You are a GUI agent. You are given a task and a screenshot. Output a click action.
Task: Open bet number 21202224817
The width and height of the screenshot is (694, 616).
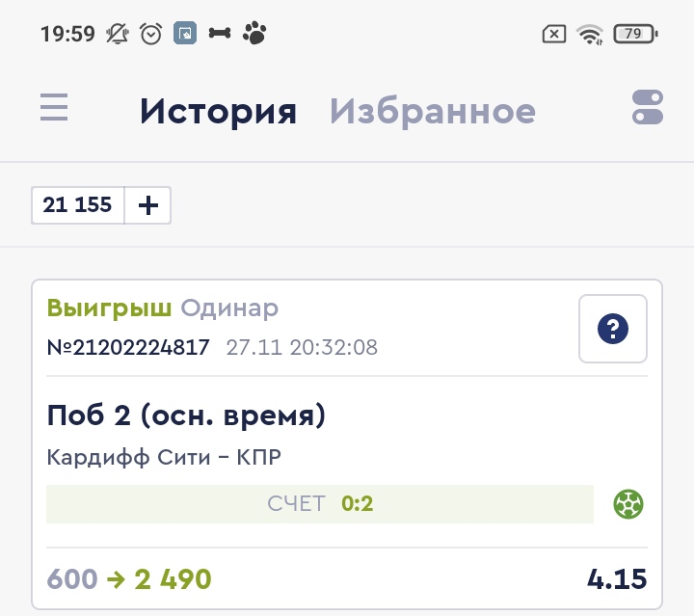(x=128, y=347)
